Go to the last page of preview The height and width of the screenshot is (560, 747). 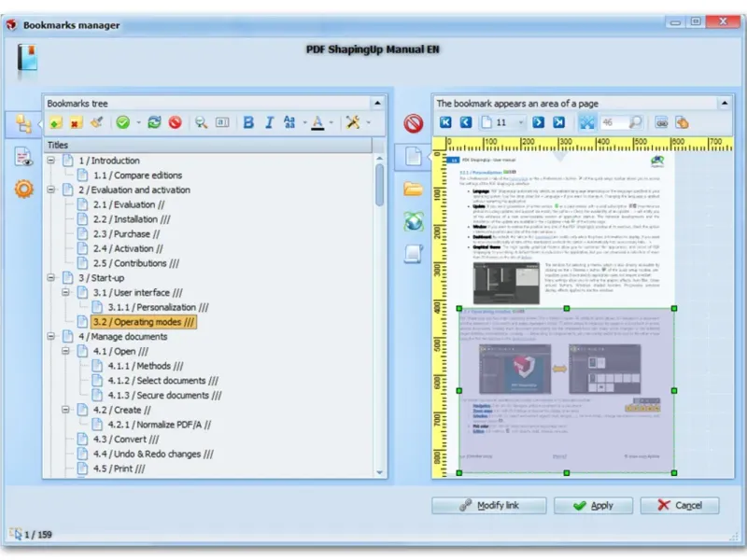(x=558, y=123)
